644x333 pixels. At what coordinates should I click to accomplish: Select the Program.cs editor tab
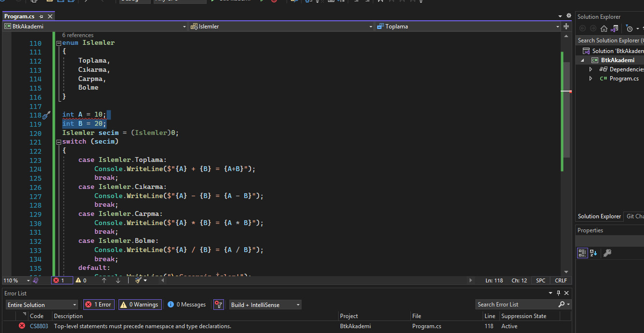19,16
